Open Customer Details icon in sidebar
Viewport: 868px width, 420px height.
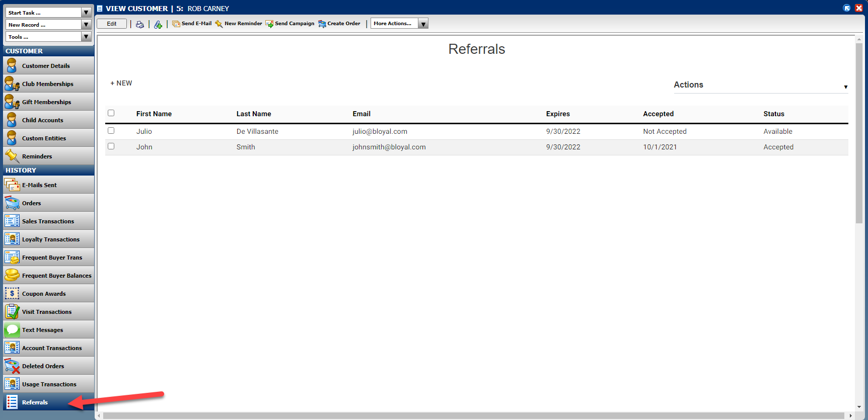(12, 65)
